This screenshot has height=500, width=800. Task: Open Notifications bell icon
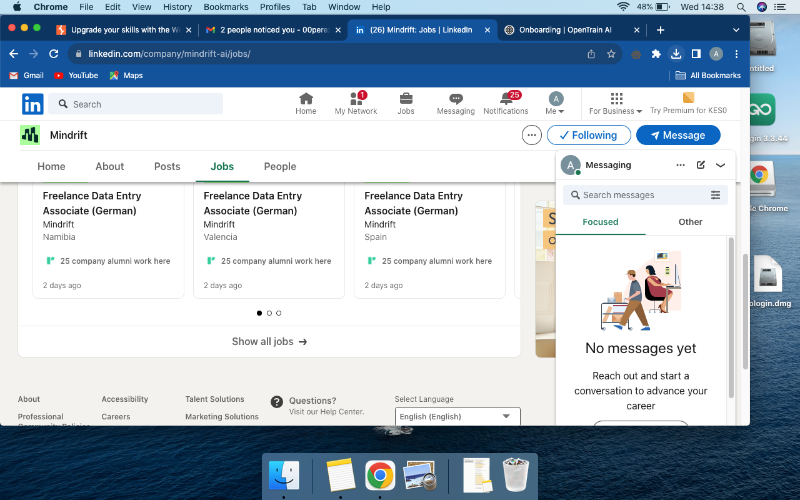click(x=506, y=99)
